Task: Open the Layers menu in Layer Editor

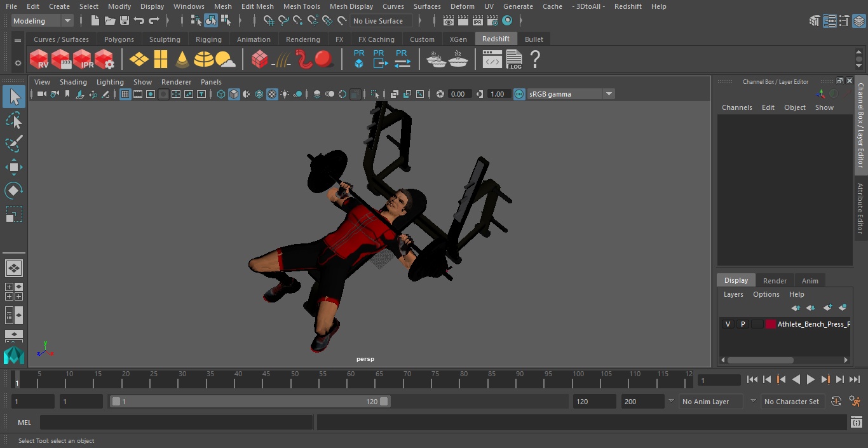Action: (x=733, y=294)
